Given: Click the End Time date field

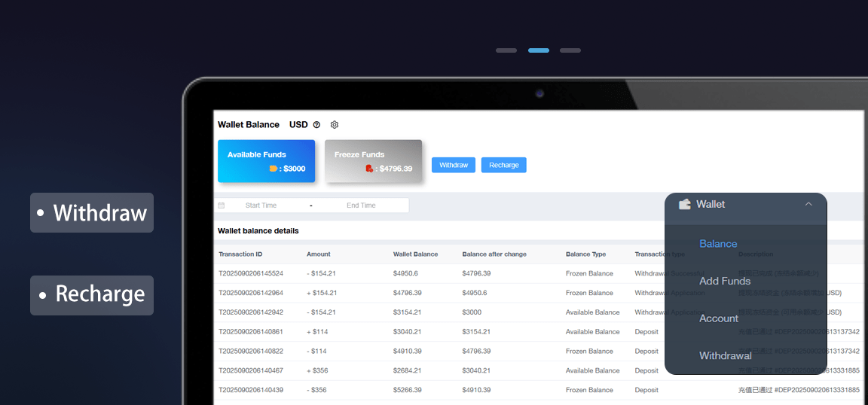Looking at the screenshot, I should click(361, 206).
